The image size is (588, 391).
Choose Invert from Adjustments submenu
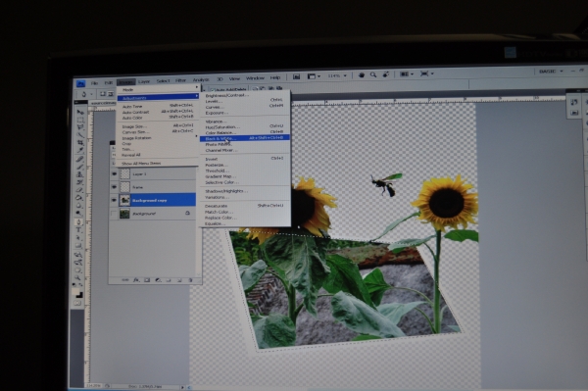click(244, 159)
